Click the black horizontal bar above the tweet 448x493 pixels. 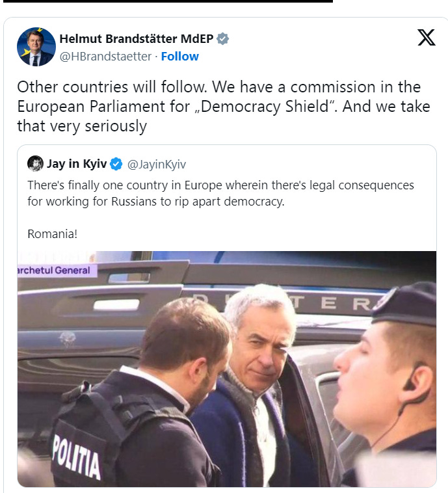coord(168,1)
